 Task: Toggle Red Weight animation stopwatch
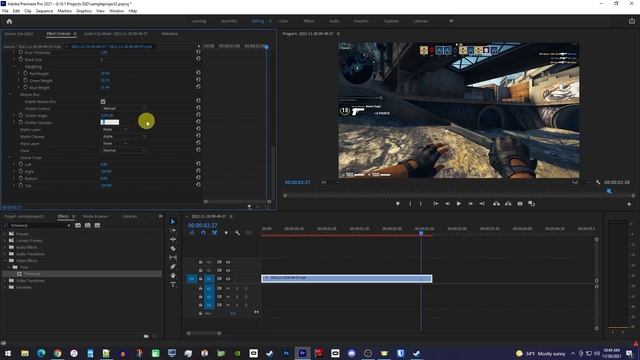(x=25, y=73)
